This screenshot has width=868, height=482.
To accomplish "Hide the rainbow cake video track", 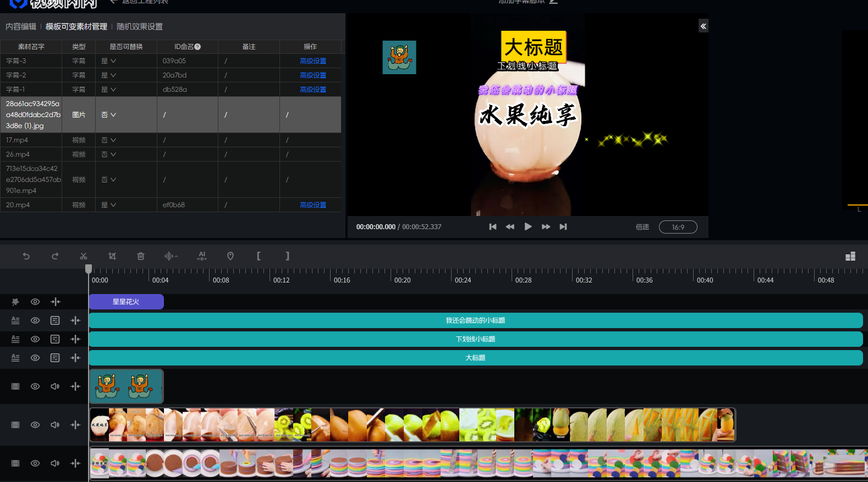I will [x=35, y=463].
